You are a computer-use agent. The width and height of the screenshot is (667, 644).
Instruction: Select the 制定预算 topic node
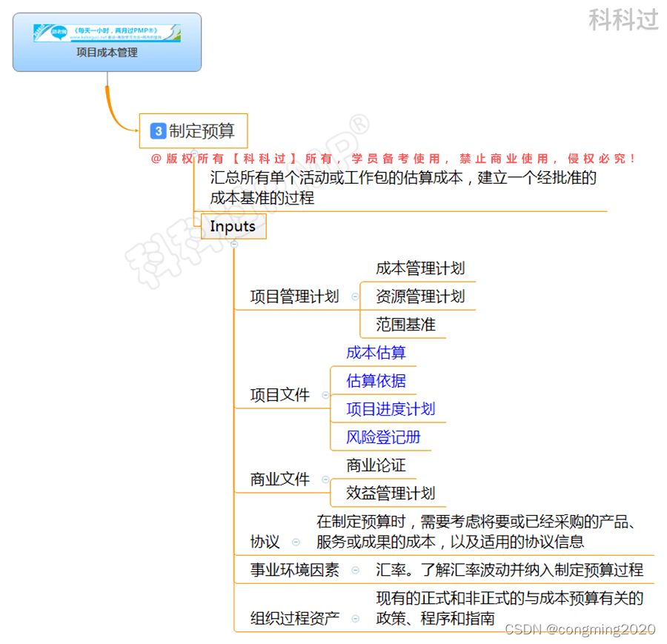202,130
